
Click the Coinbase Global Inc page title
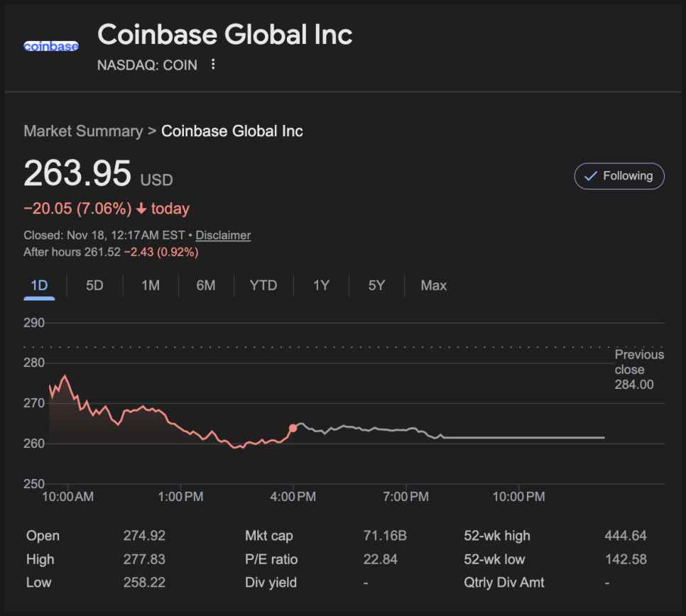[x=224, y=35]
